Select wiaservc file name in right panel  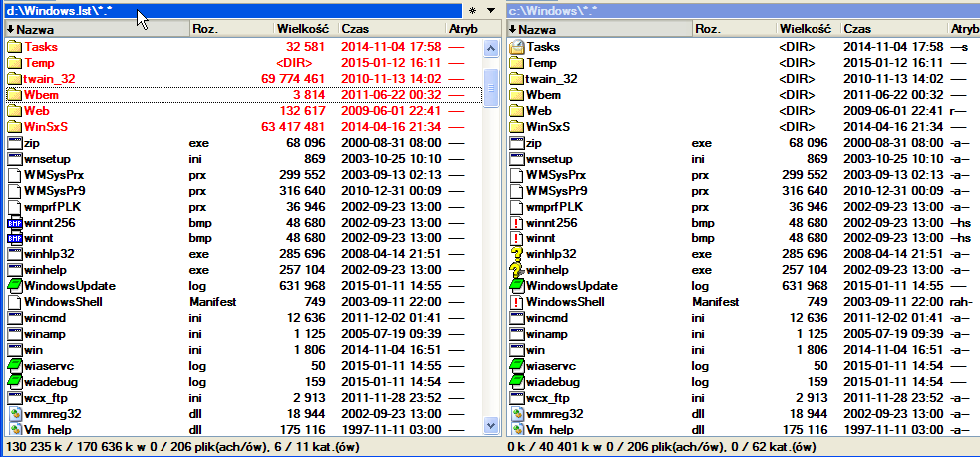[x=551, y=366]
